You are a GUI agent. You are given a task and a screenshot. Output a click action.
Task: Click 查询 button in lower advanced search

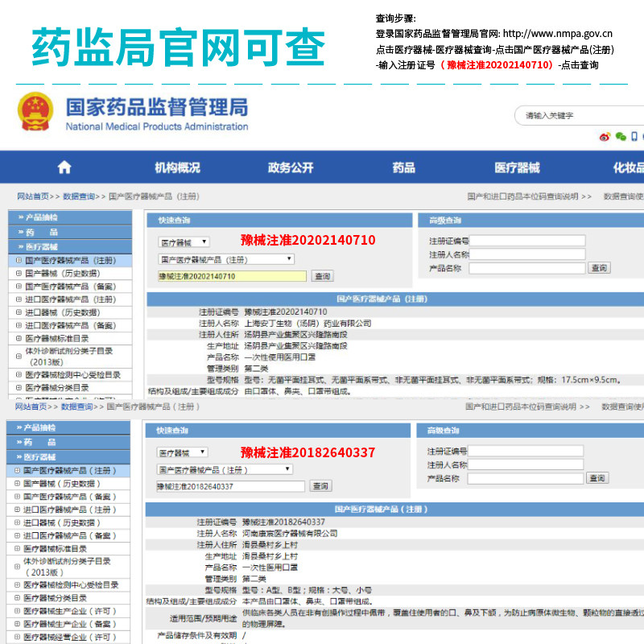tap(597, 478)
